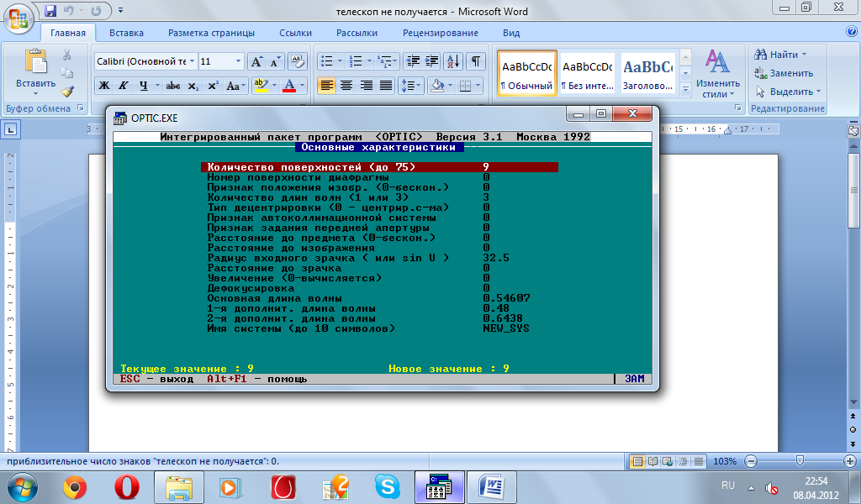This screenshot has height=504, width=861.
Task: Click the Increase Indent icon
Action: coord(431,61)
